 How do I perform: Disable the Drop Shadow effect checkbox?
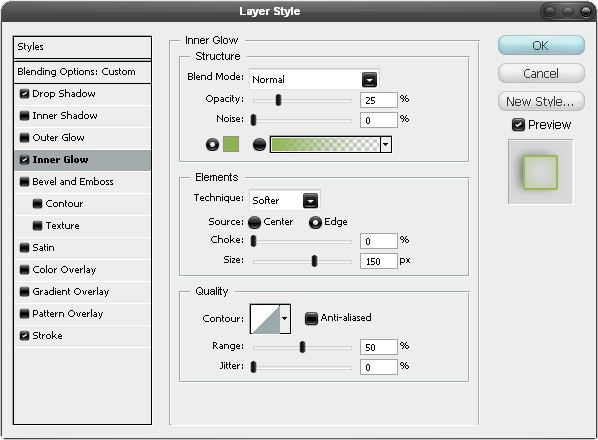24,94
